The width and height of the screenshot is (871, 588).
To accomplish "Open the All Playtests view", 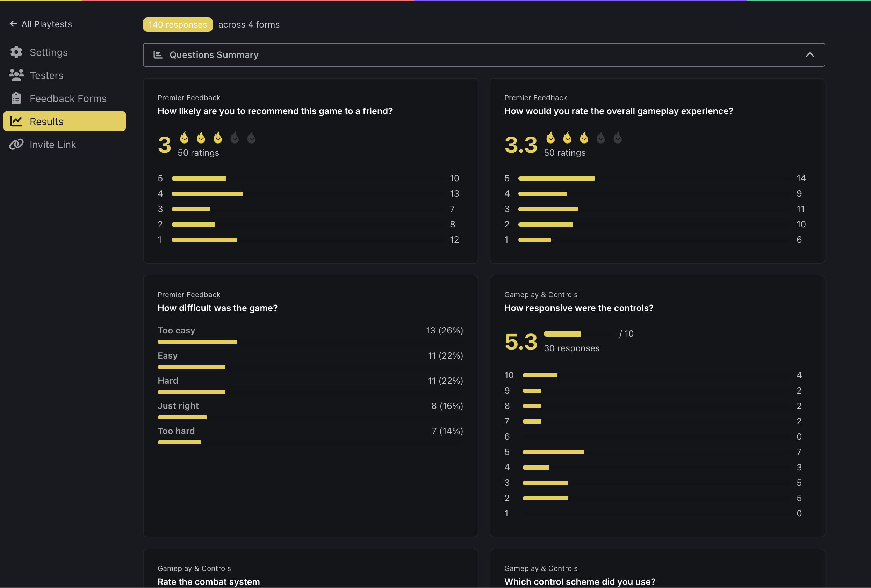I will tap(46, 24).
